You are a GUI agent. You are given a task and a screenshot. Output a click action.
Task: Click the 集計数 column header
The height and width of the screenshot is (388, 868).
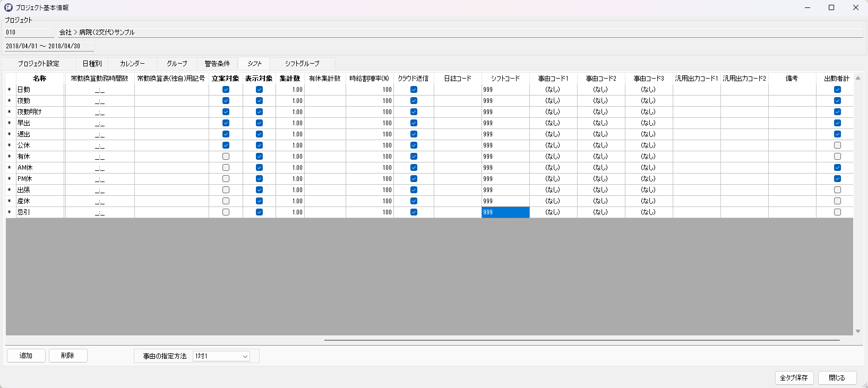pos(290,79)
